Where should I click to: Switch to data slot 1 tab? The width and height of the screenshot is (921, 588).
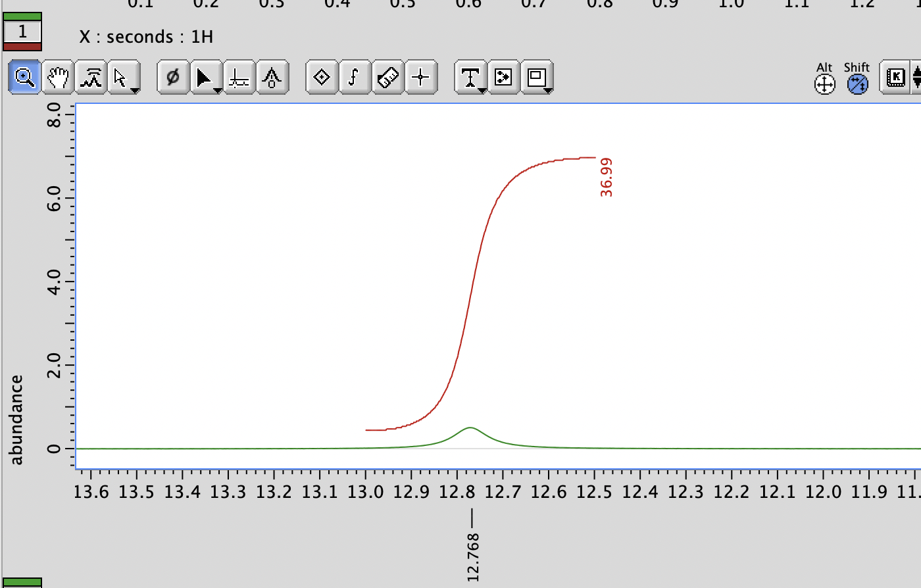tap(23, 30)
